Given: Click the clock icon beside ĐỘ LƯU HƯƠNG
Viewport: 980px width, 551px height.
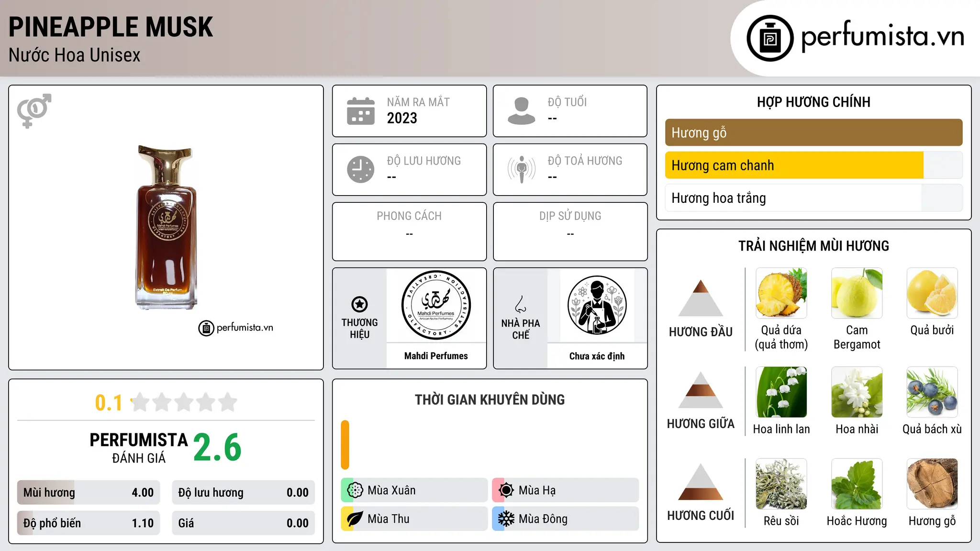Looking at the screenshot, I should pos(361,169).
